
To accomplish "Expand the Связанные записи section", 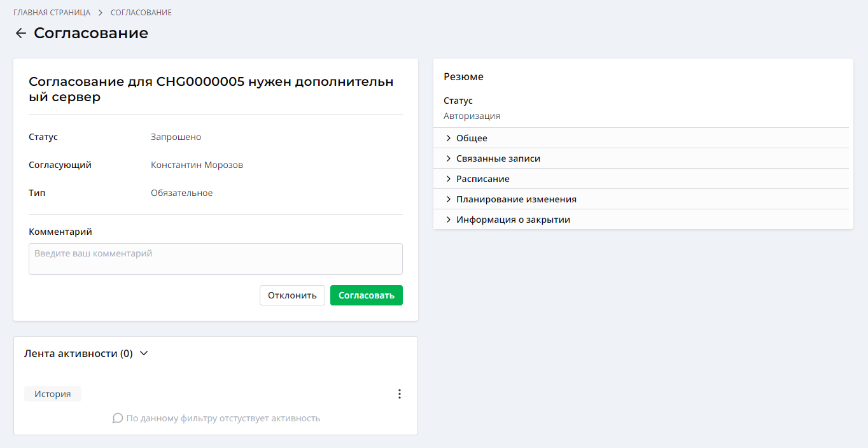I will coord(498,158).
